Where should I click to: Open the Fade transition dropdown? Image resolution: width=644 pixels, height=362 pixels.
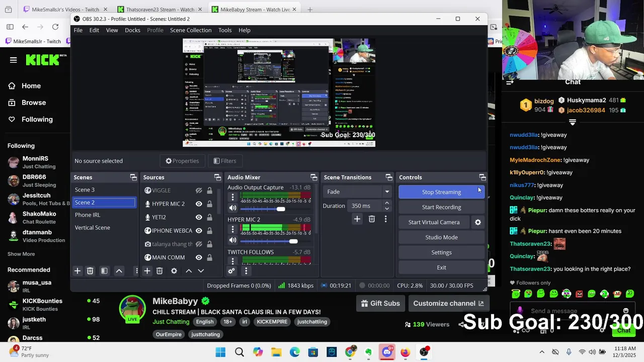[358, 192]
